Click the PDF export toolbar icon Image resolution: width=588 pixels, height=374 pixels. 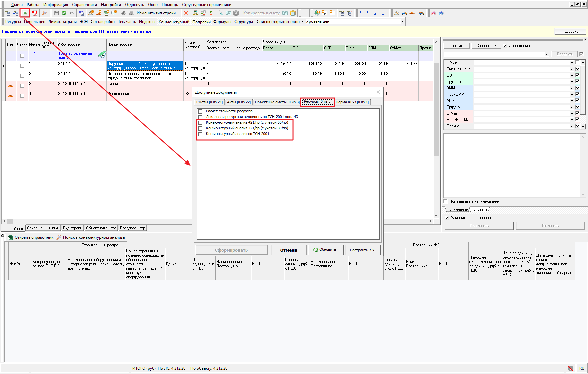click(x=34, y=13)
